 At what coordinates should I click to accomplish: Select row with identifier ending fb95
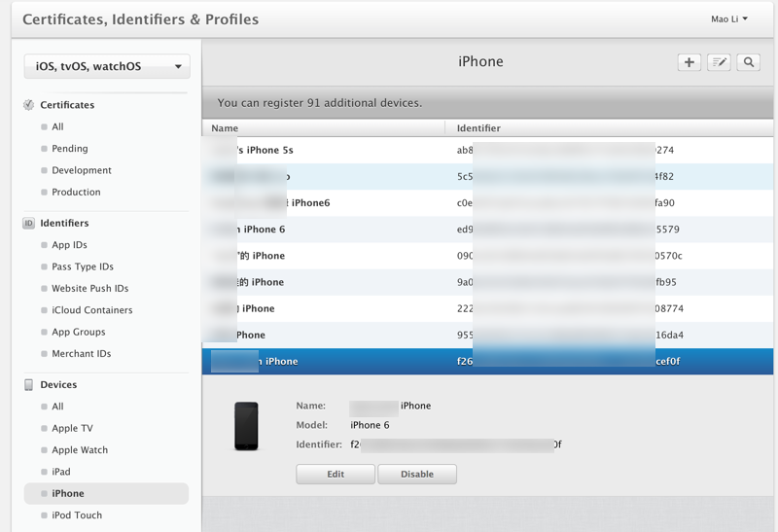click(x=487, y=282)
